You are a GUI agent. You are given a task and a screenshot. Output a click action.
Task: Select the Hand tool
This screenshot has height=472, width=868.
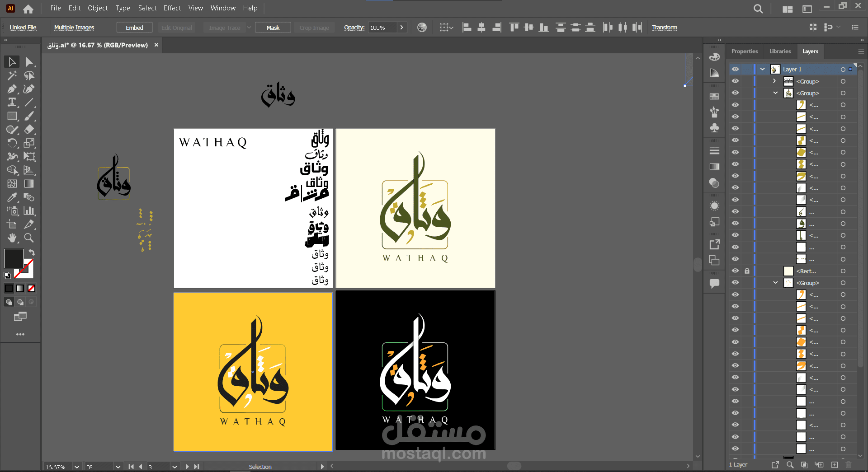point(12,238)
